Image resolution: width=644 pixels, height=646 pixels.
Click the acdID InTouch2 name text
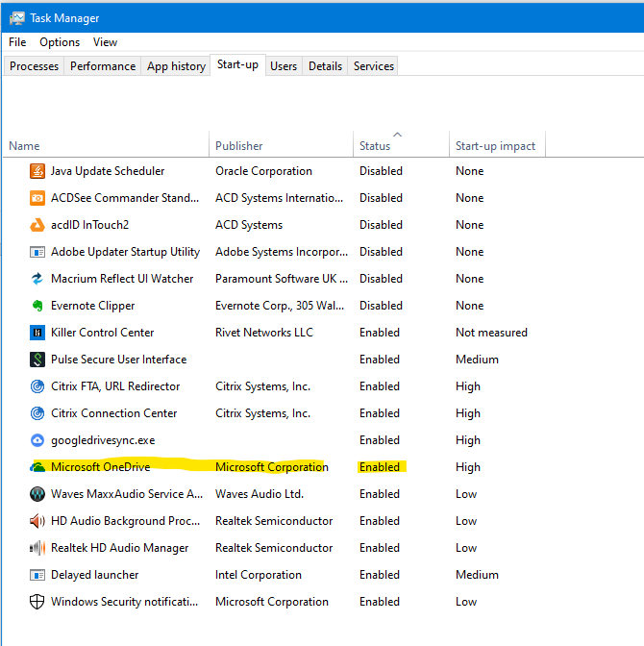(89, 225)
